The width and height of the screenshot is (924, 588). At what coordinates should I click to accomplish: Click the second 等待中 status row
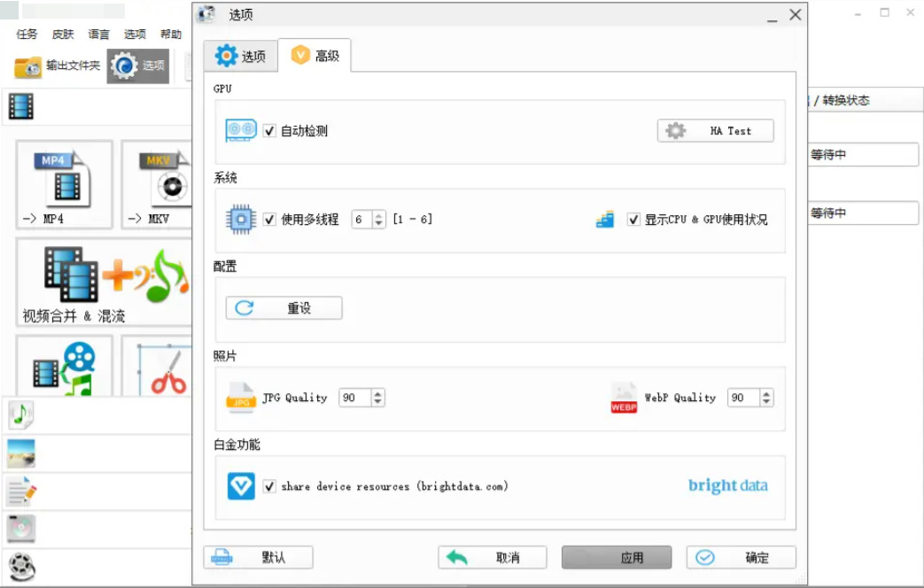pyautogui.click(x=862, y=213)
